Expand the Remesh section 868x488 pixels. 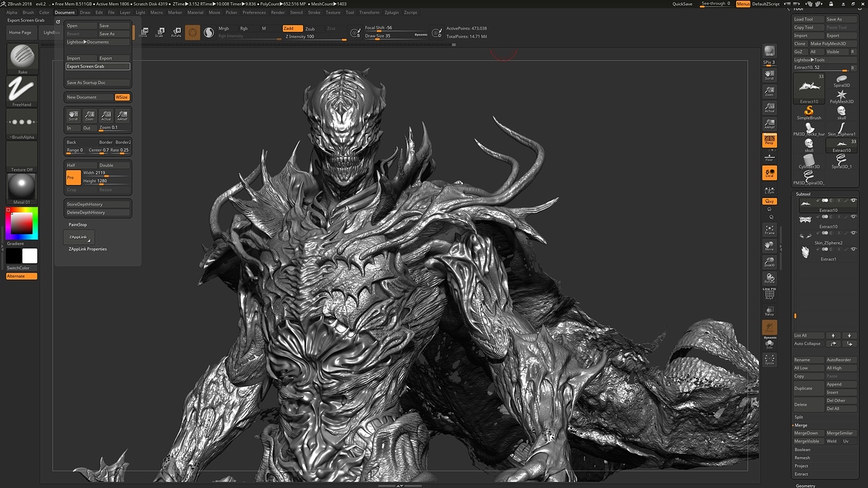click(x=802, y=458)
